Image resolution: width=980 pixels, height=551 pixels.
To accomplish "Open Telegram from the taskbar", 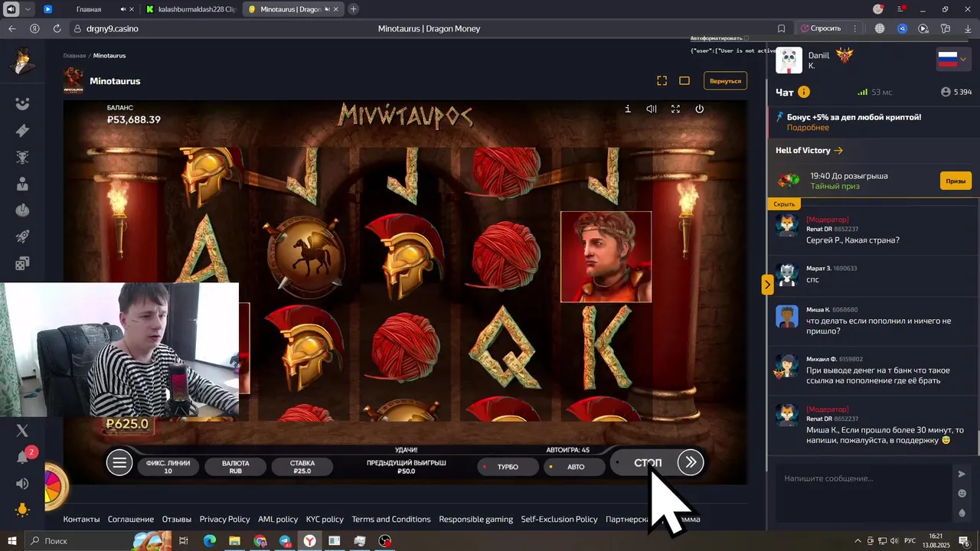I will click(x=285, y=541).
